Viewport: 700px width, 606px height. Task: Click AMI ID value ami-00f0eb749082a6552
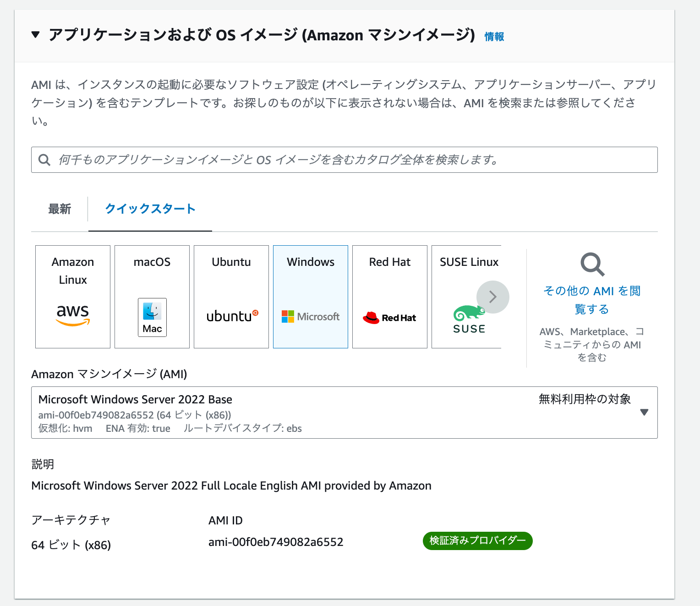(x=276, y=542)
